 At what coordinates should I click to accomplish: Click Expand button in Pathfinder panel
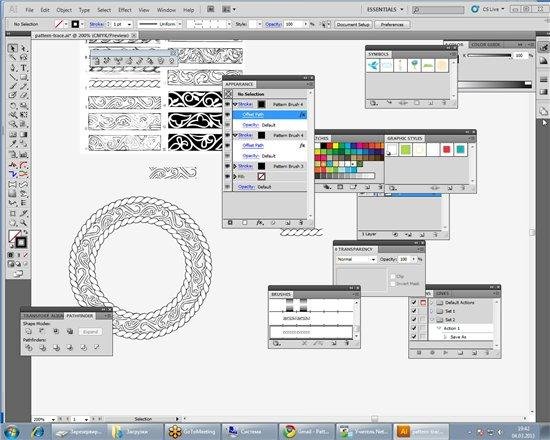point(90,332)
